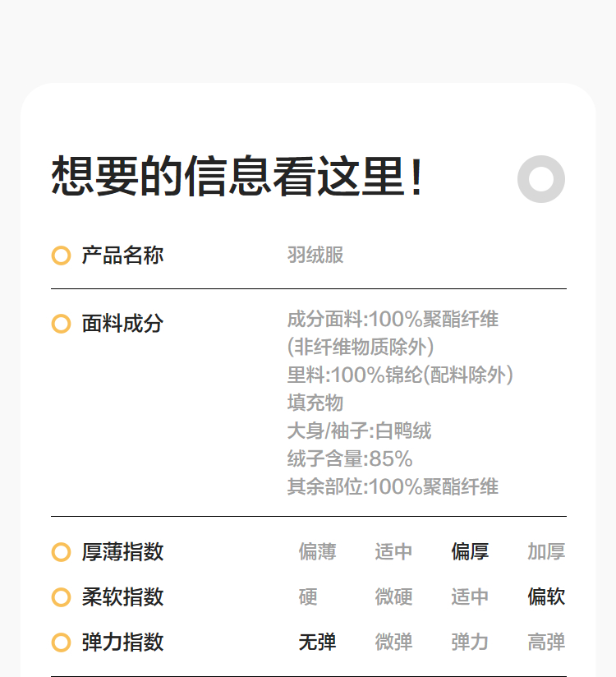
Task: Select 偏薄 thickness option
Action: [x=317, y=552]
